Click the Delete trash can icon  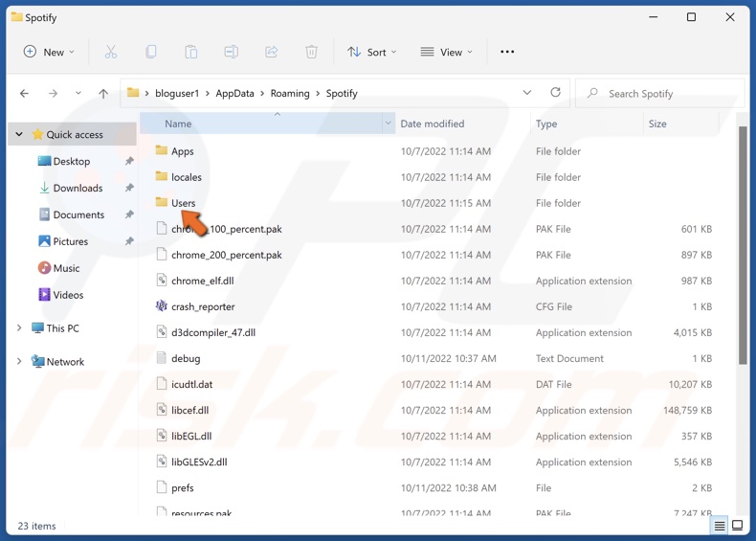311,52
